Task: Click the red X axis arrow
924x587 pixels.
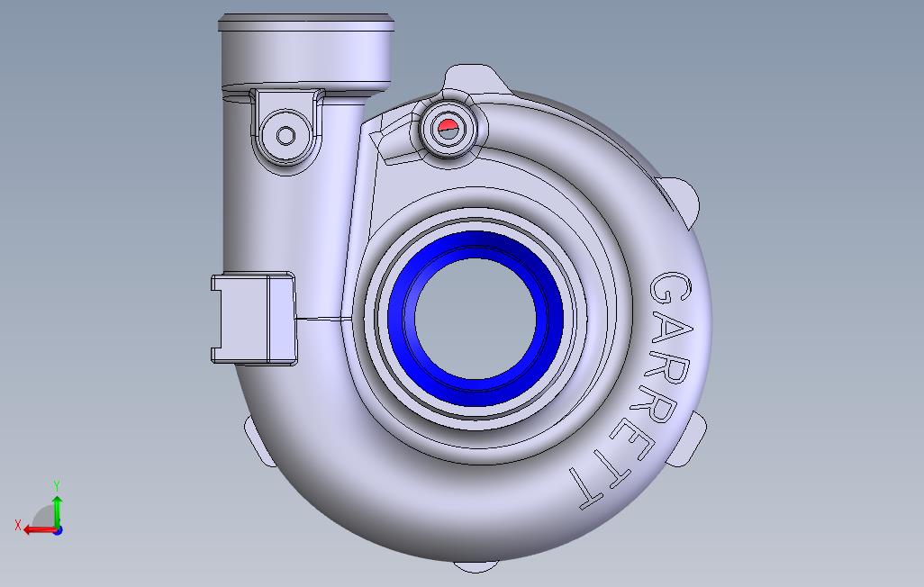Action: point(40,529)
